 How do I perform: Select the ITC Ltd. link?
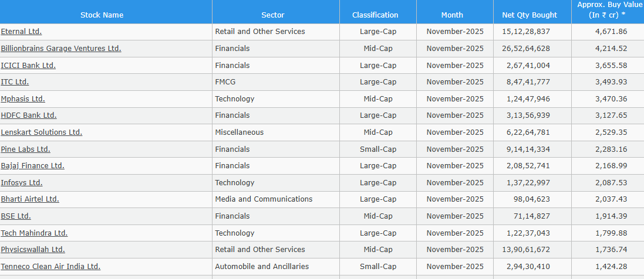(x=15, y=82)
